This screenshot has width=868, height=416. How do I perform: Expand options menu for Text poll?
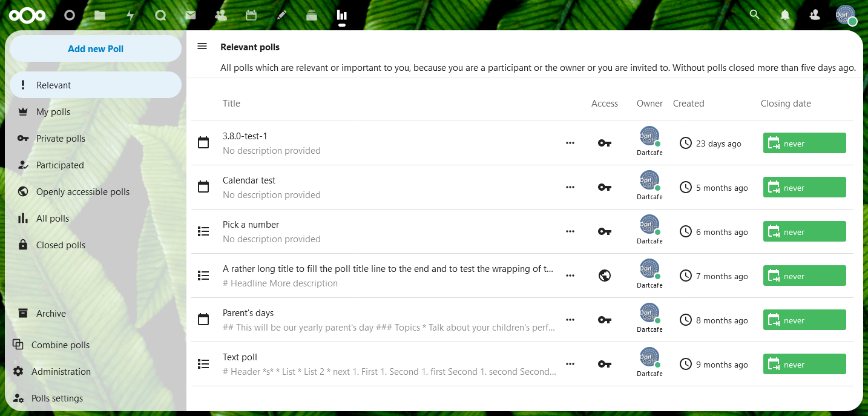(x=570, y=364)
